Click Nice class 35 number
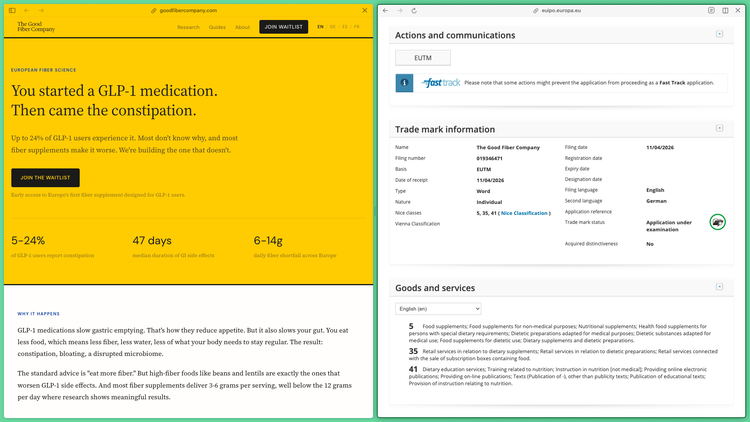750x422 pixels. [413, 351]
